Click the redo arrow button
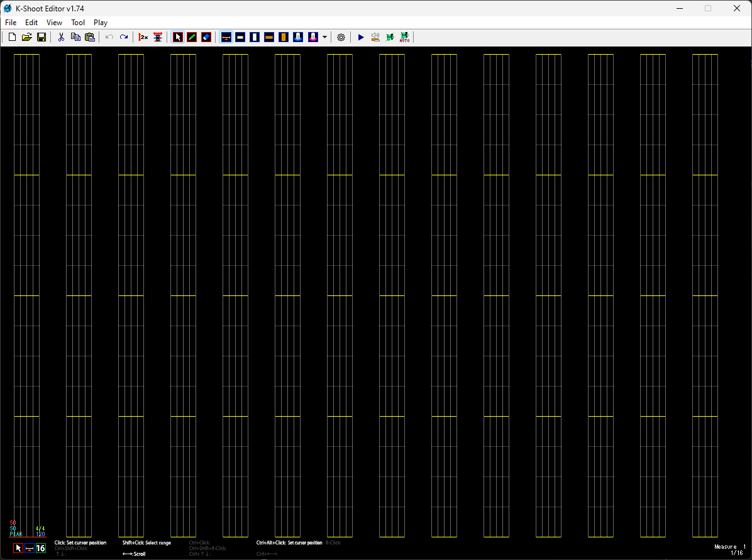Viewport: 752px width, 560px height. pyautogui.click(x=124, y=38)
